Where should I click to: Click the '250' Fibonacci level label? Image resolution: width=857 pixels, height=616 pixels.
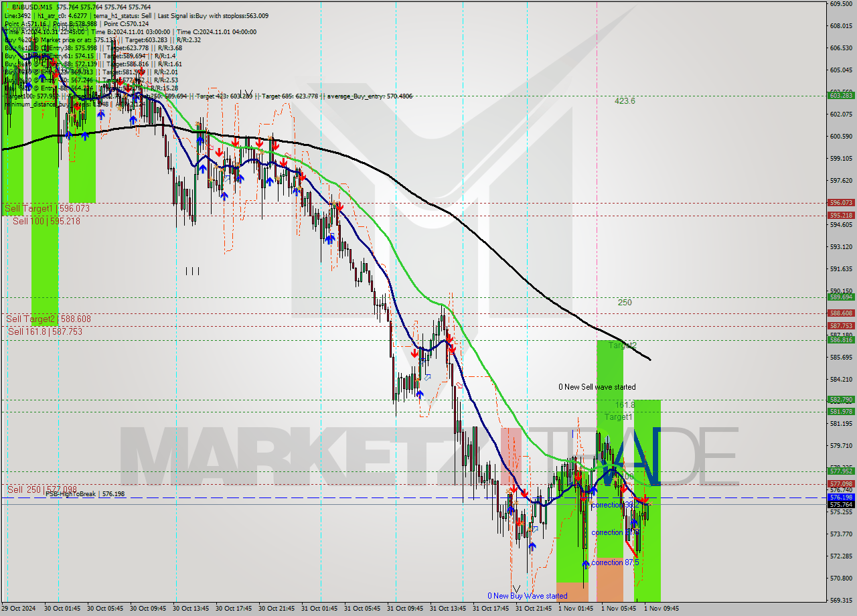(625, 303)
